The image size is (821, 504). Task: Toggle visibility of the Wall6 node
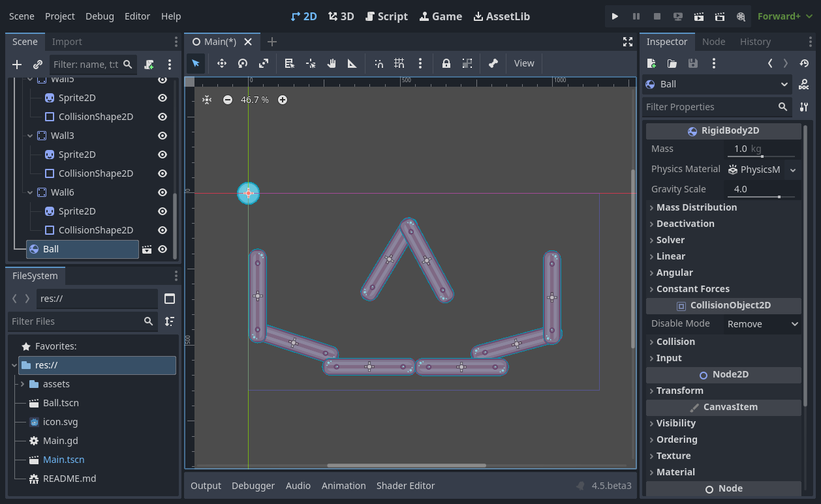coord(163,192)
